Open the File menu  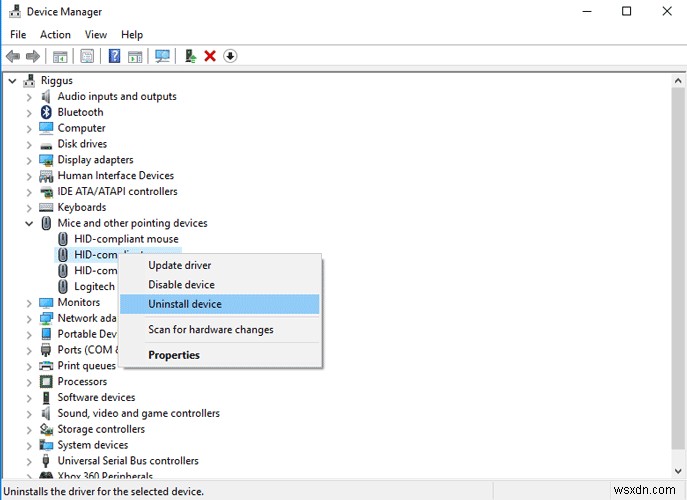click(18, 35)
